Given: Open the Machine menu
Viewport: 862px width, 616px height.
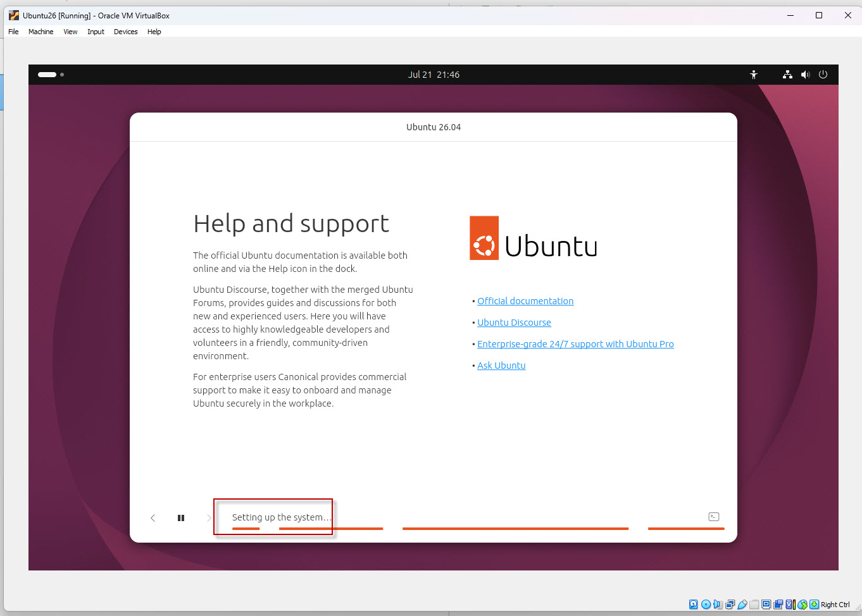Looking at the screenshot, I should [41, 32].
